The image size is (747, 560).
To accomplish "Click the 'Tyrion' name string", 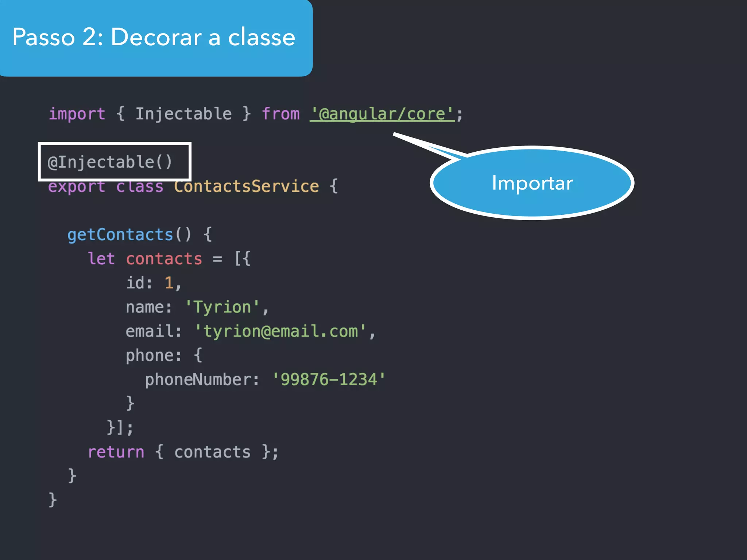I will tap(222, 307).
